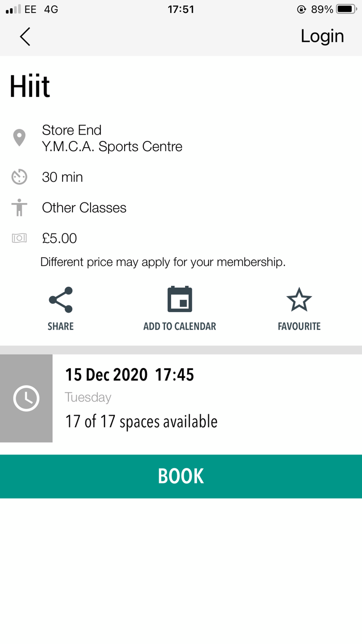362x644 pixels.
Task: Tap the 17 of 17 spaces availability indicator
Action: (141, 421)
